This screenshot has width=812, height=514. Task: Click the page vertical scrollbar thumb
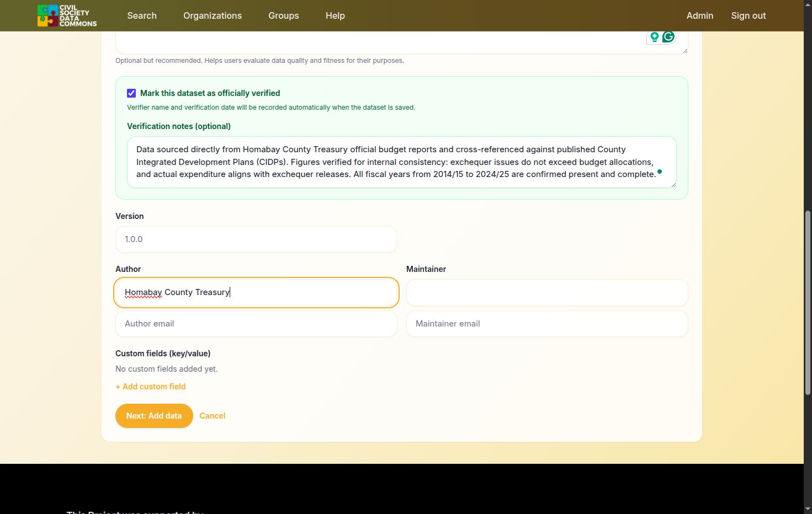click(808, 302)
